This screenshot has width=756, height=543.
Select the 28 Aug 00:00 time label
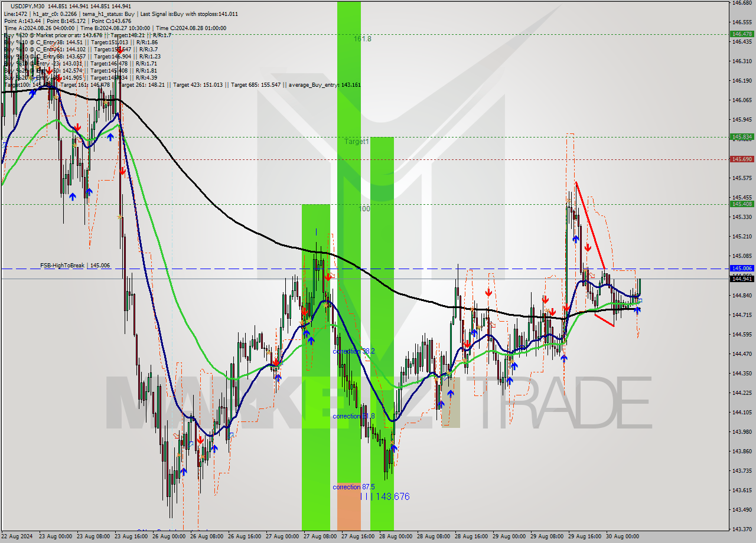click(x=396, y=537)
